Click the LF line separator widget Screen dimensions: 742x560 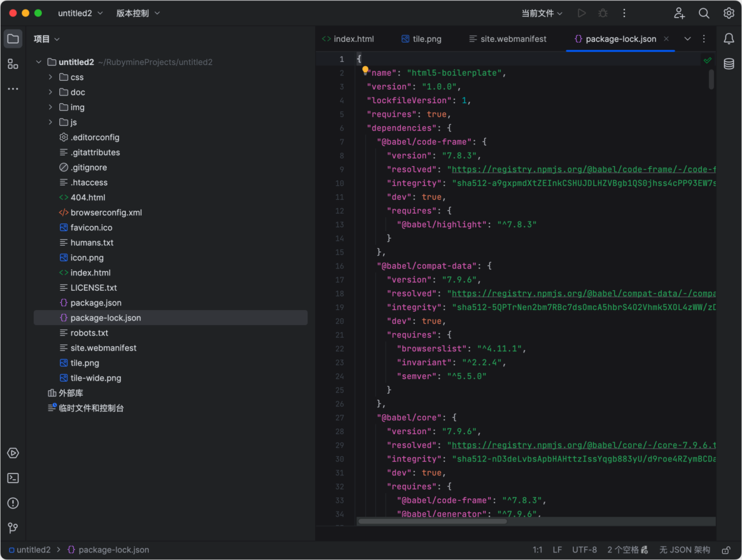click(557, 550)
